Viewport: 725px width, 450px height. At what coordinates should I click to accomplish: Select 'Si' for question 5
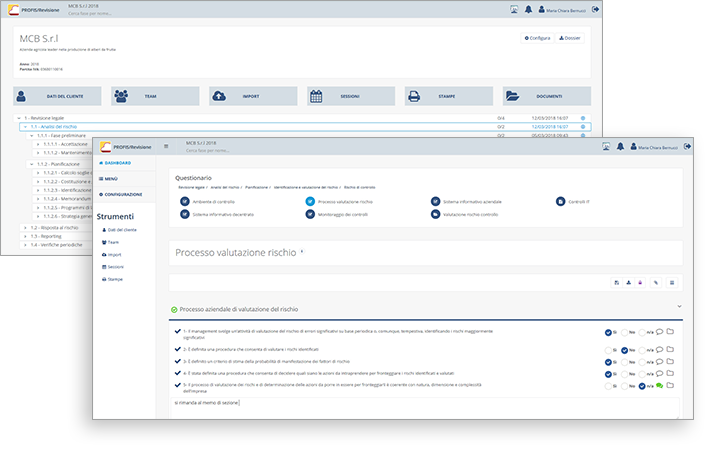click(x=608, y=385)
